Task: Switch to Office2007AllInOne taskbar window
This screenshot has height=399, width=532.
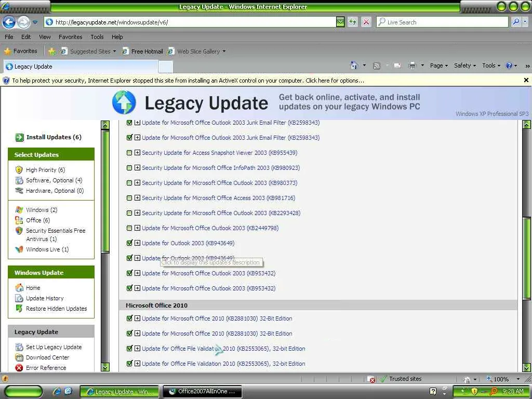Action: tap(203, 391)
